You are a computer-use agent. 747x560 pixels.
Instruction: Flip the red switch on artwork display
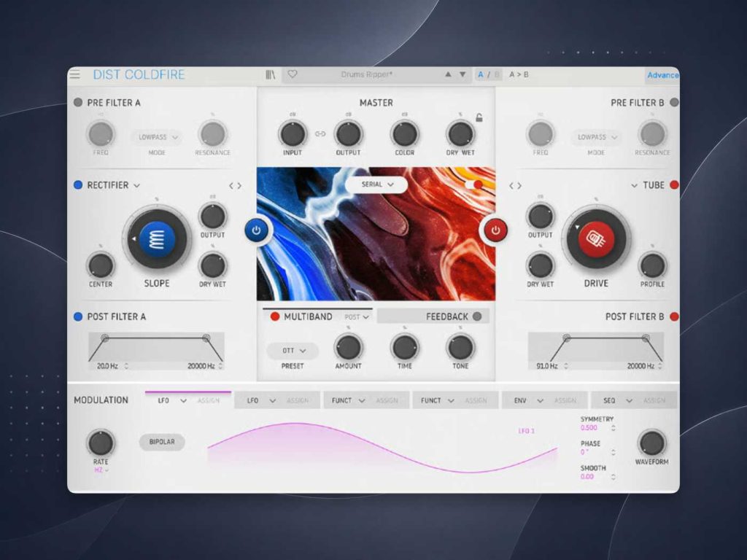click(x=474, y=184)
